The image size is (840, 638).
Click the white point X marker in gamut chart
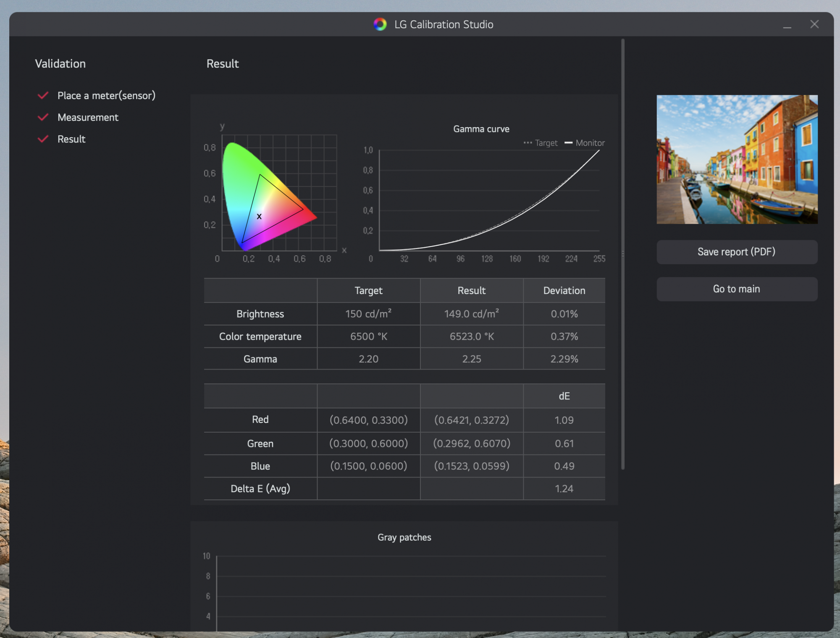(259, 216)
